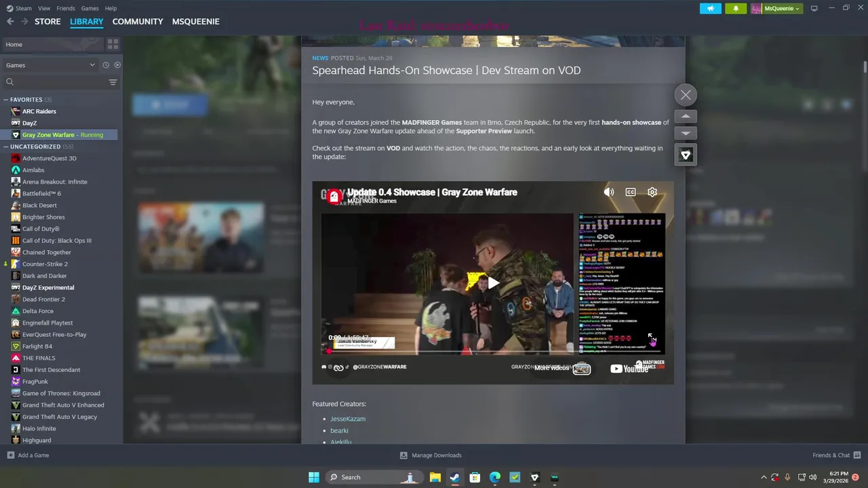Open the Games filter dropdown
This screenshot has width=868, height=488.
[x=50, y=65]
